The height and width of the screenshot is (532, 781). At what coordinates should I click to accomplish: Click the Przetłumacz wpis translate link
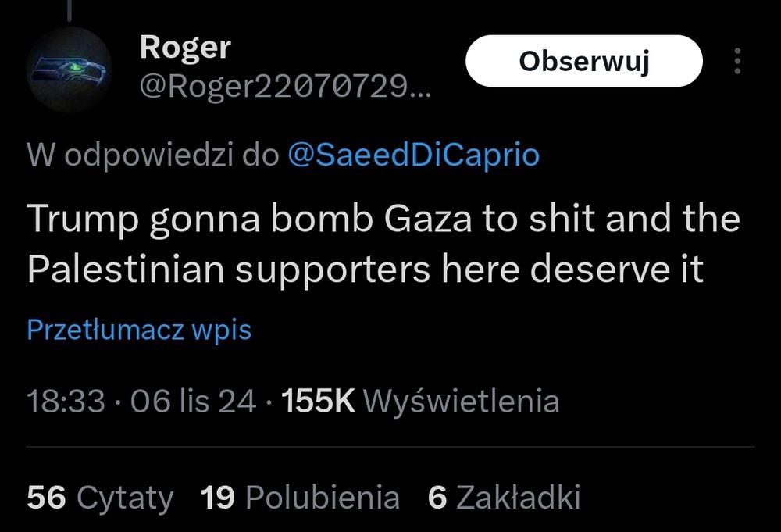tap(139, 330)
